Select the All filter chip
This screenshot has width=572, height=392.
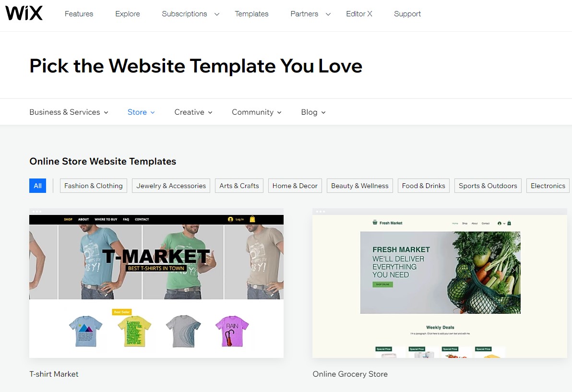37,186
